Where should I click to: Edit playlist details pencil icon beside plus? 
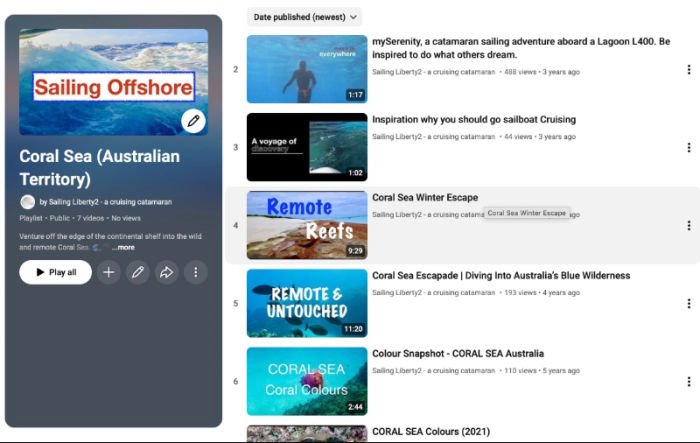[x=138, y=272]
